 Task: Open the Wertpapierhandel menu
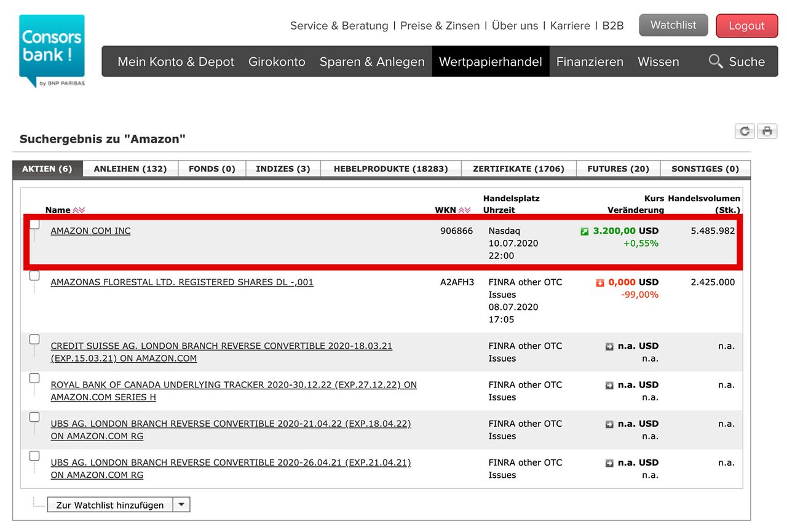pyautogui.click(x=491, y=62)
